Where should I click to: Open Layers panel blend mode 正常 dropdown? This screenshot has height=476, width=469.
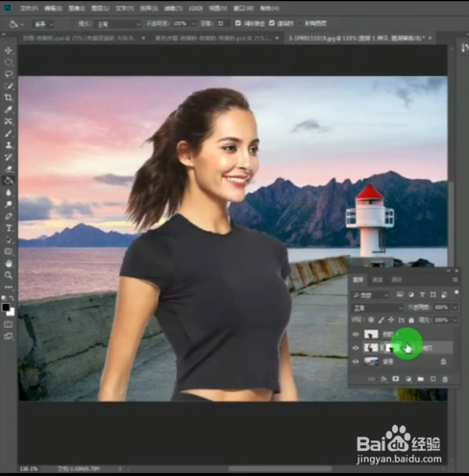tap(377, 308)
